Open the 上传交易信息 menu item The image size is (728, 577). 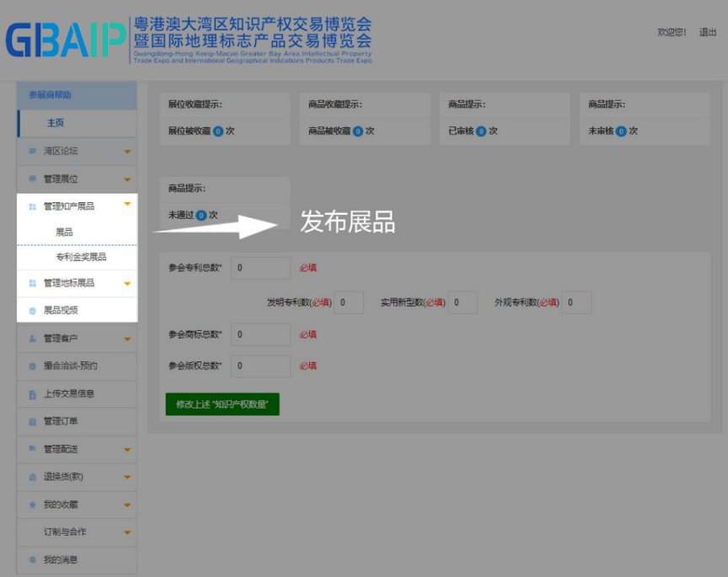click(77, 394)
